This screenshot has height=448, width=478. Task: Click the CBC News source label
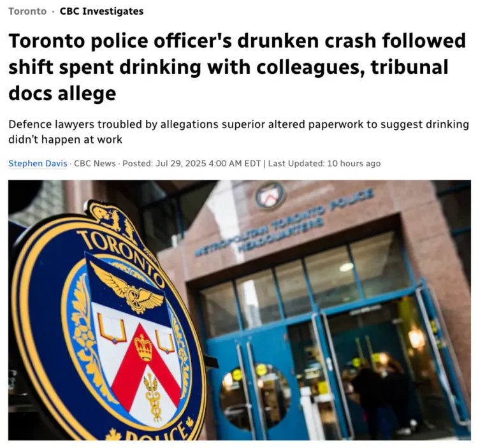[95, 163]
